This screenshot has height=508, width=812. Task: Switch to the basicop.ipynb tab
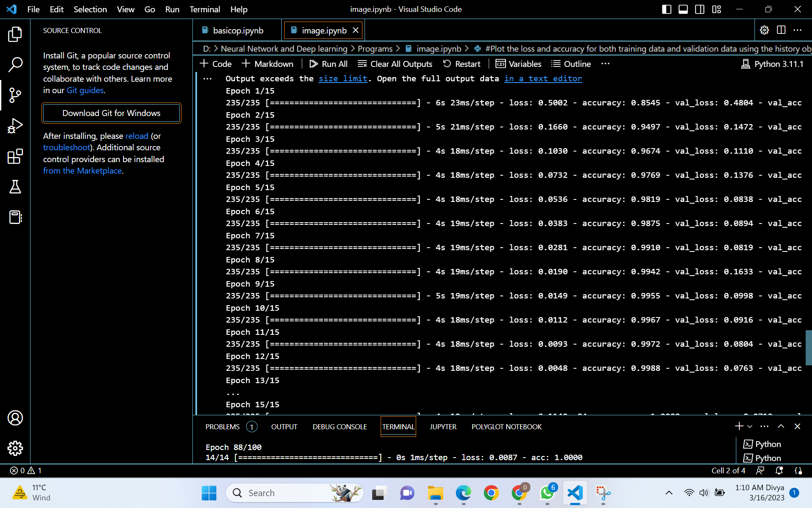(238, 30)
